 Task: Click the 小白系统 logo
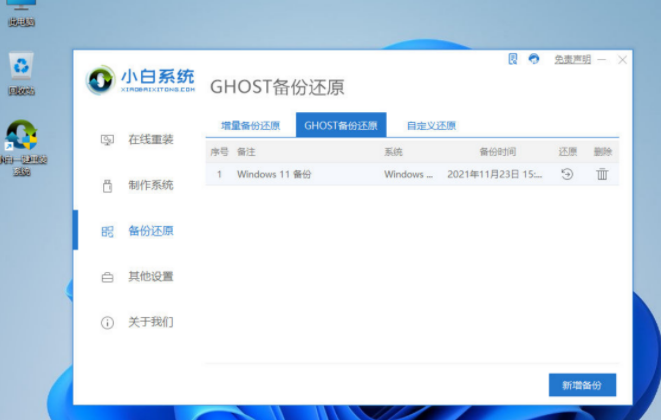[x=140, y=80]
